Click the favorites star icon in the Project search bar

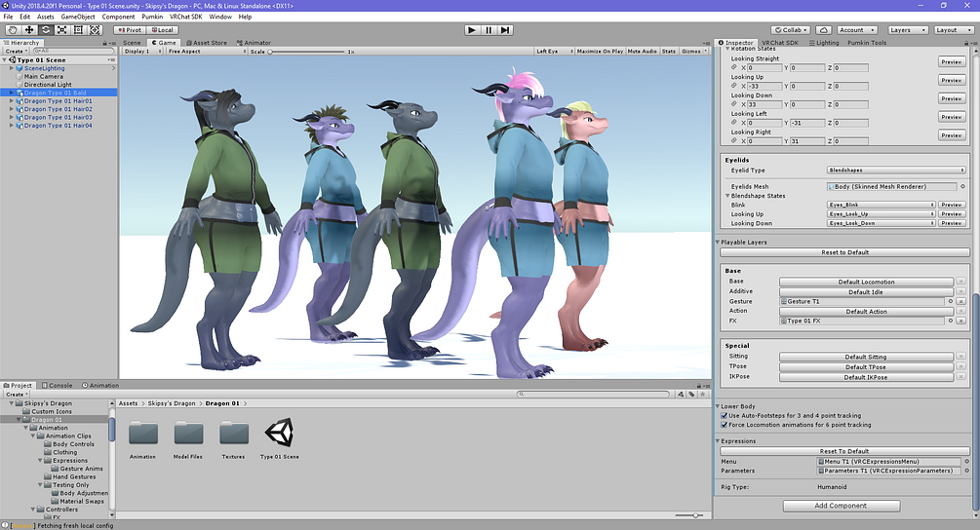[702, 395]
